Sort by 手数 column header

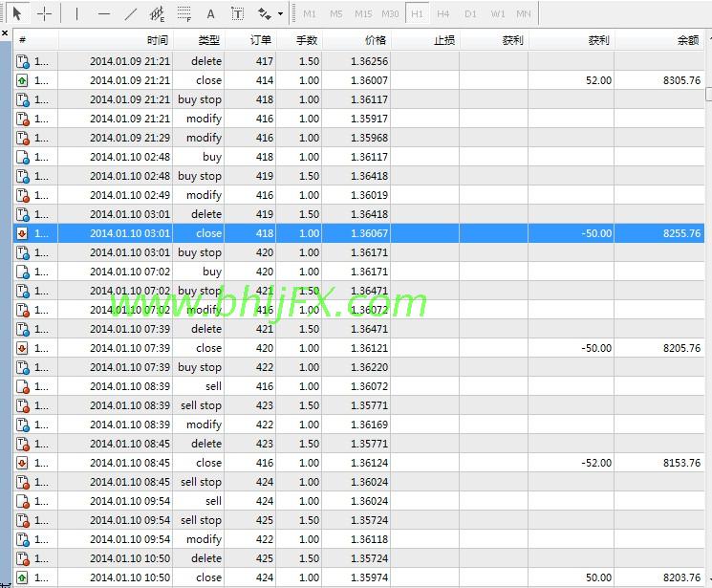pyautogui.click(x=299, y=40)
